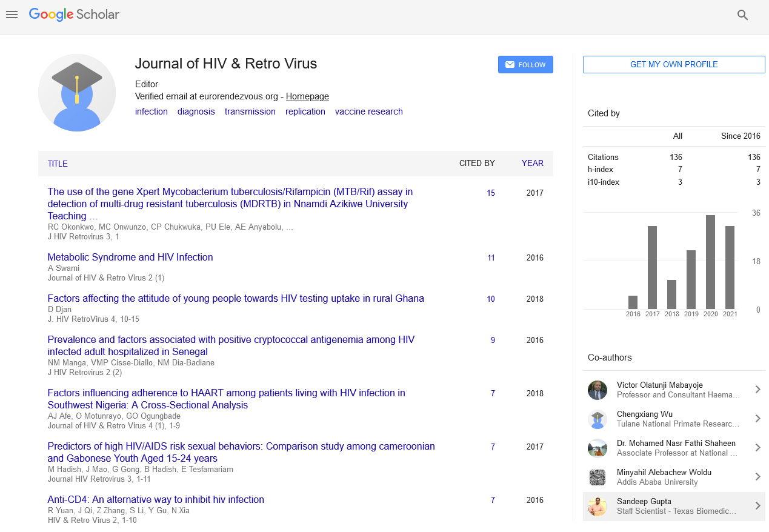This screenshot has height=532, width=769.
Task: Click Chengxiang Wu's avatar icon
Action: [x=598, y=419]
